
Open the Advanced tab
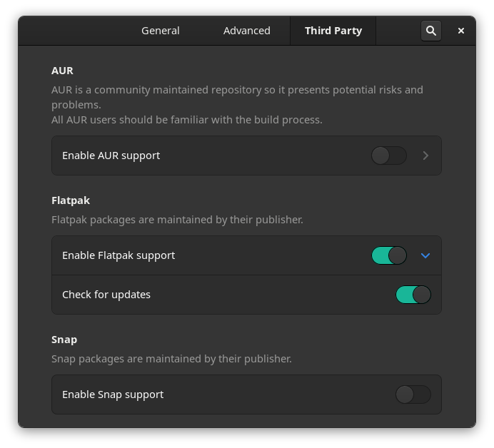click(246, 31)
